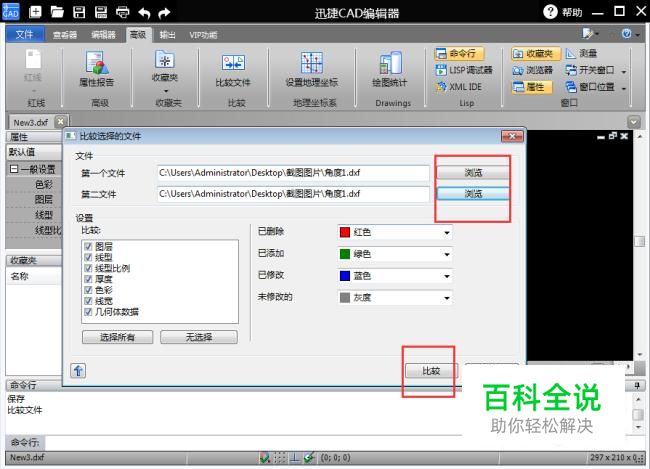Toggle the 几何体数据 geometry data checkbox
The width and height of the screenshot is (650, 469).
88,311
